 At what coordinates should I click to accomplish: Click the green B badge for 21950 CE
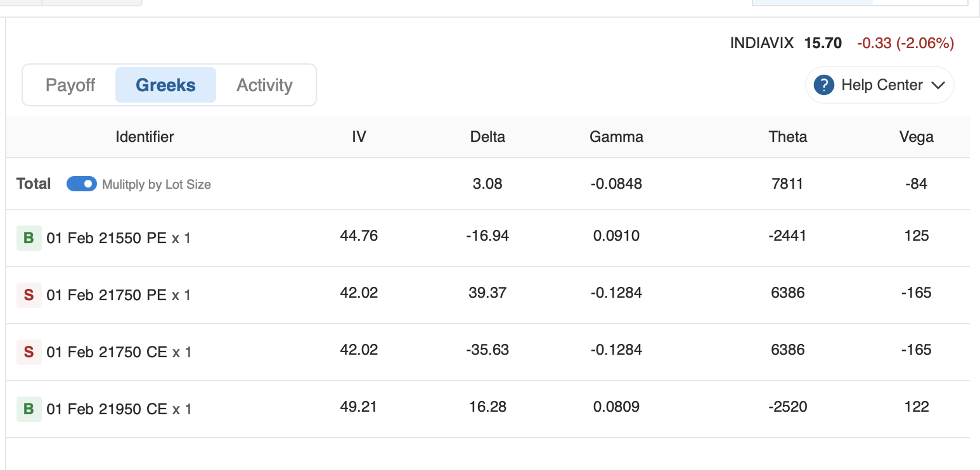[29, 409]
